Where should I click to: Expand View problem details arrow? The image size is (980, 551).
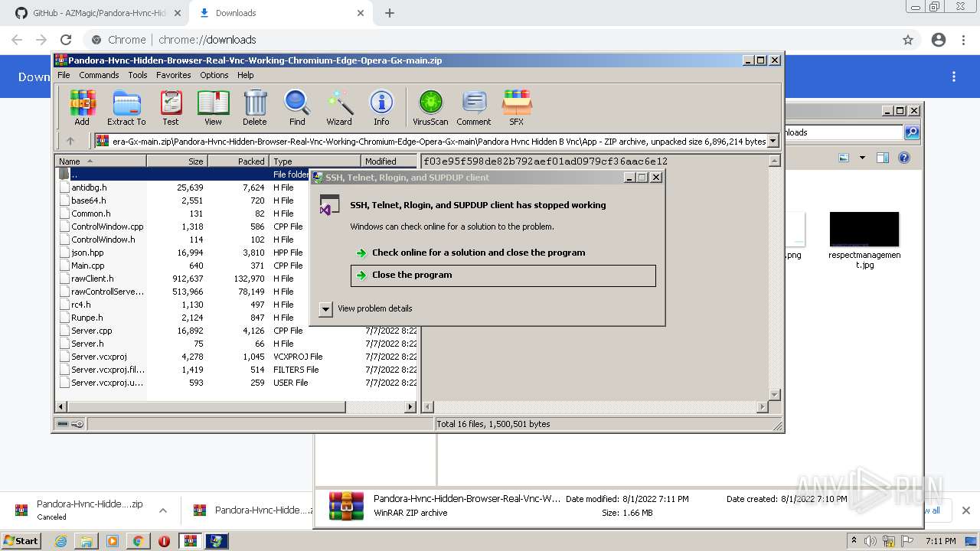click(325, 308)
